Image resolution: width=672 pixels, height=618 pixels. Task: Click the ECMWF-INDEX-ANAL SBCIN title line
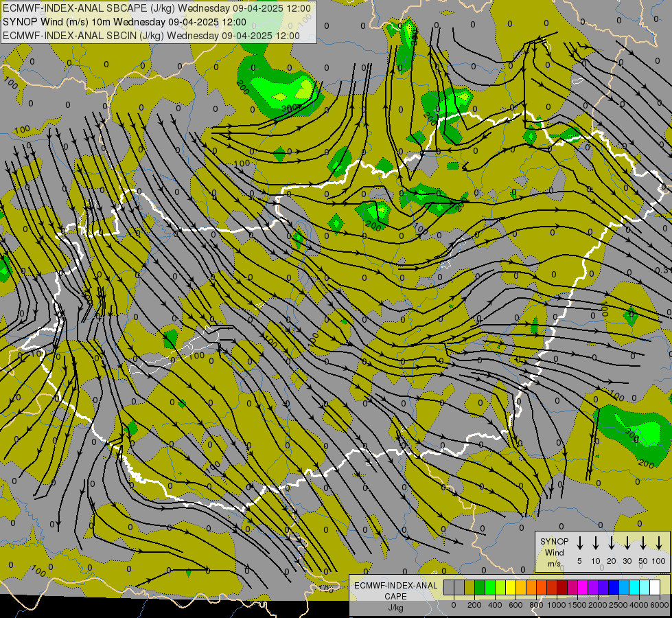(x=151, y=36)
